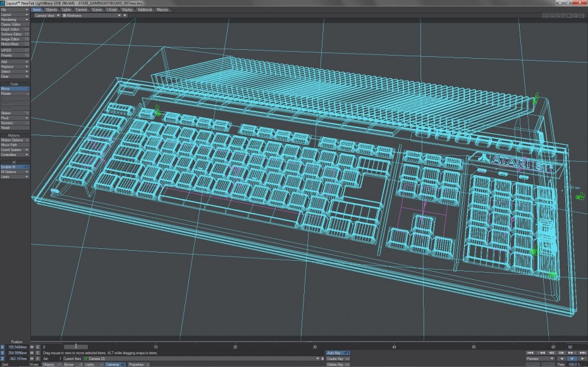Expand the Select dropdown
588x367 pixels.
click(x=15, y=71)
